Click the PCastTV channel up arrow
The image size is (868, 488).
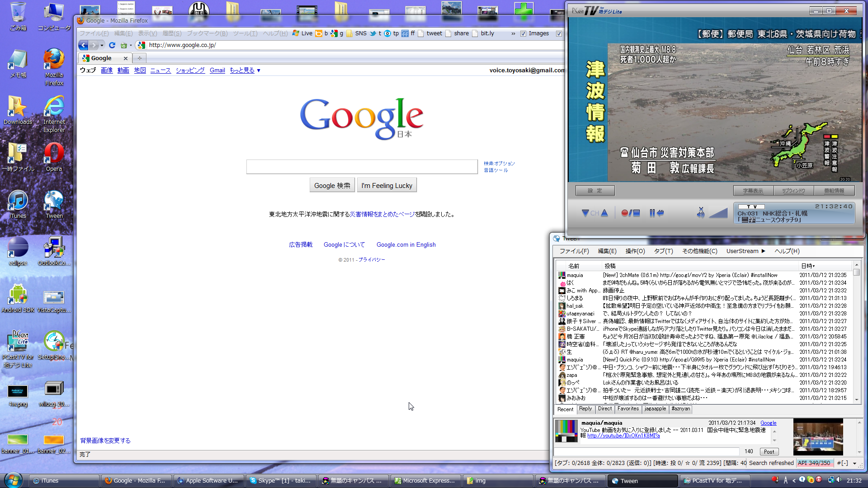pyautogui.click(x=604, y=213)
